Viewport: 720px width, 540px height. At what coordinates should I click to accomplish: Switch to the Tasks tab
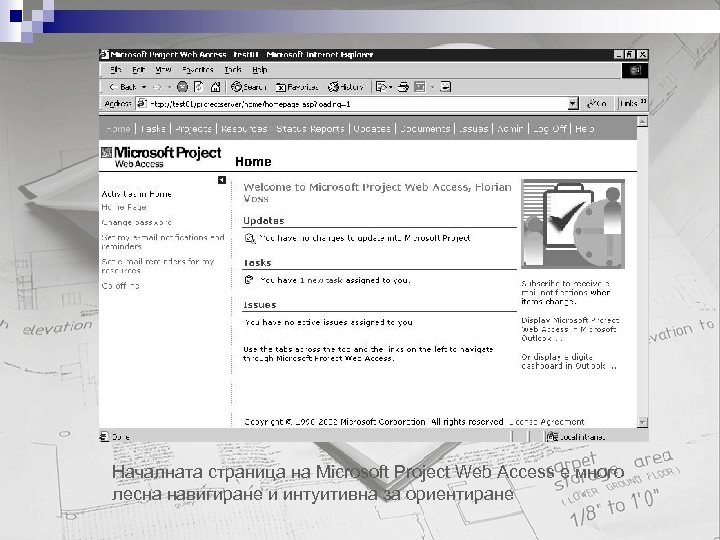pos(153,129)
